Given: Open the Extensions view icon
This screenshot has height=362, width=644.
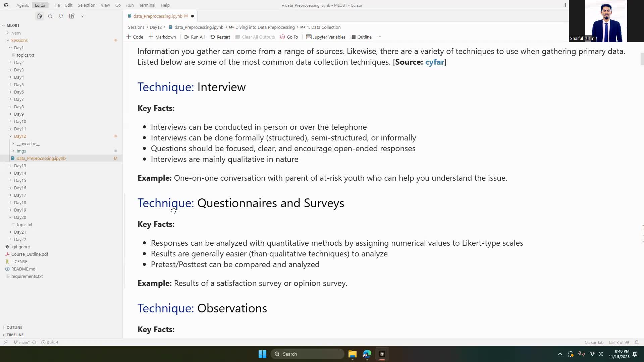Looking at the screenshot, I should (72, 16).
